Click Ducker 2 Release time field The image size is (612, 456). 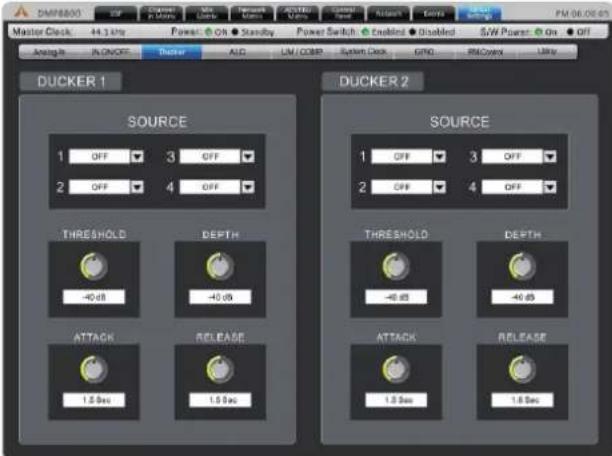(x=522, y=400)
